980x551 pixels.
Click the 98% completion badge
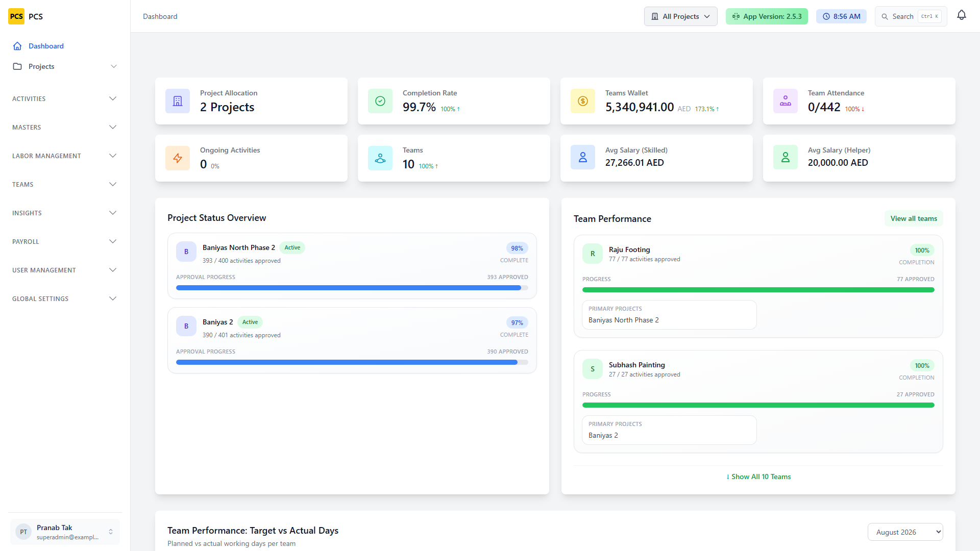517,248
